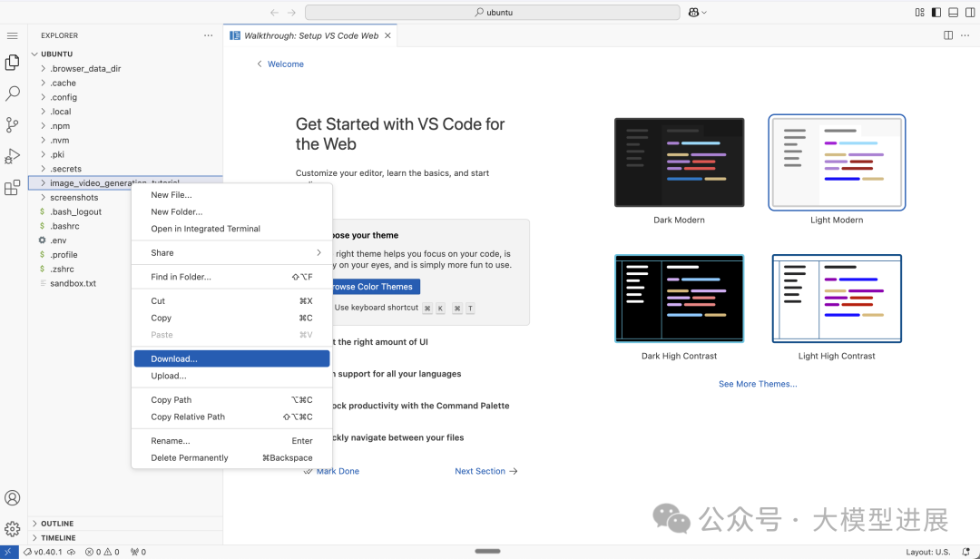This screenshot has height=559, width=980.
Task: Click the hamburger application menu icon
Action: pyautogui.click(x=12, y=35)
